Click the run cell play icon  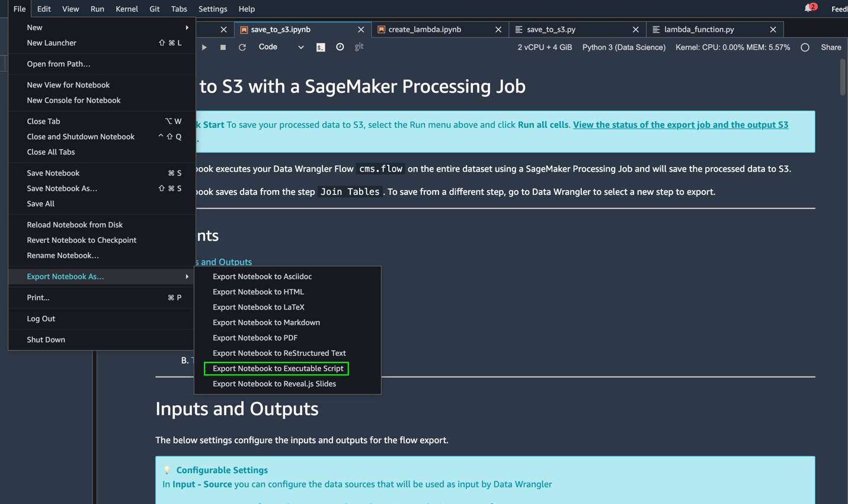[204, 47]
